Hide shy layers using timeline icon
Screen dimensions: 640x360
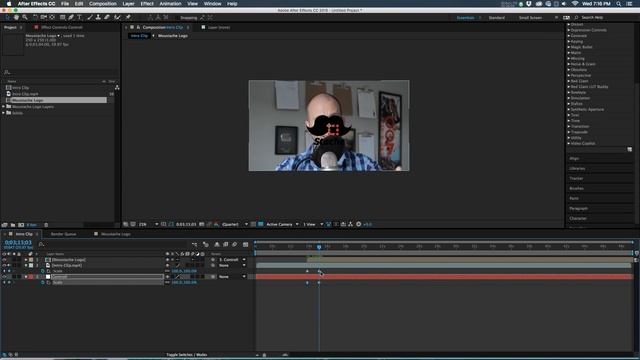(217, 244)
